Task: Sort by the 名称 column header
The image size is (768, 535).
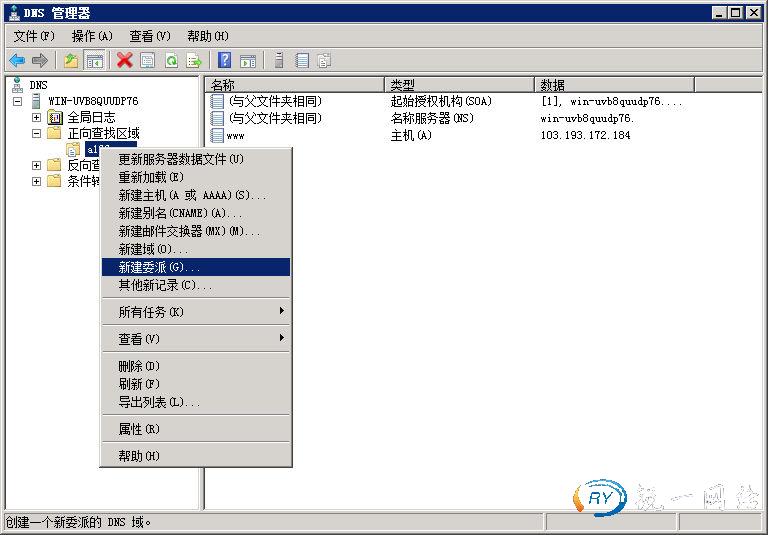Action: 294,85
